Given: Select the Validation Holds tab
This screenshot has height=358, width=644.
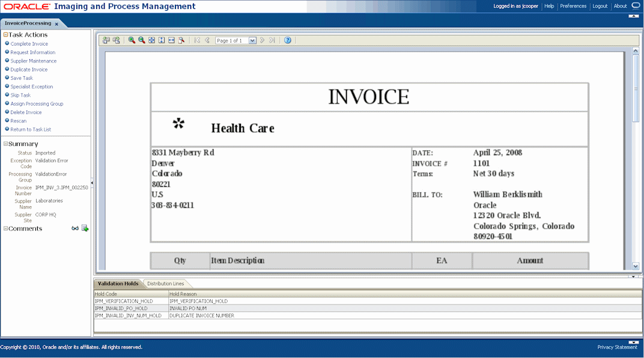Looking at the screenshot, I should pos(118,284).
